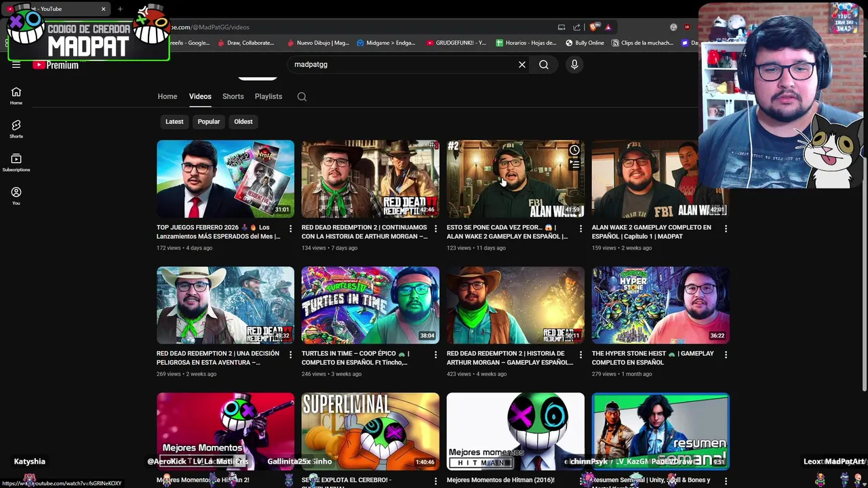
Task: Sort videos by Popular
Action: (209, 121)
